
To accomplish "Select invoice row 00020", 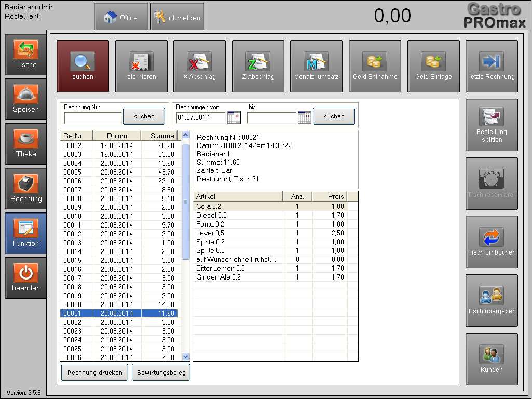I will (119, 304).
